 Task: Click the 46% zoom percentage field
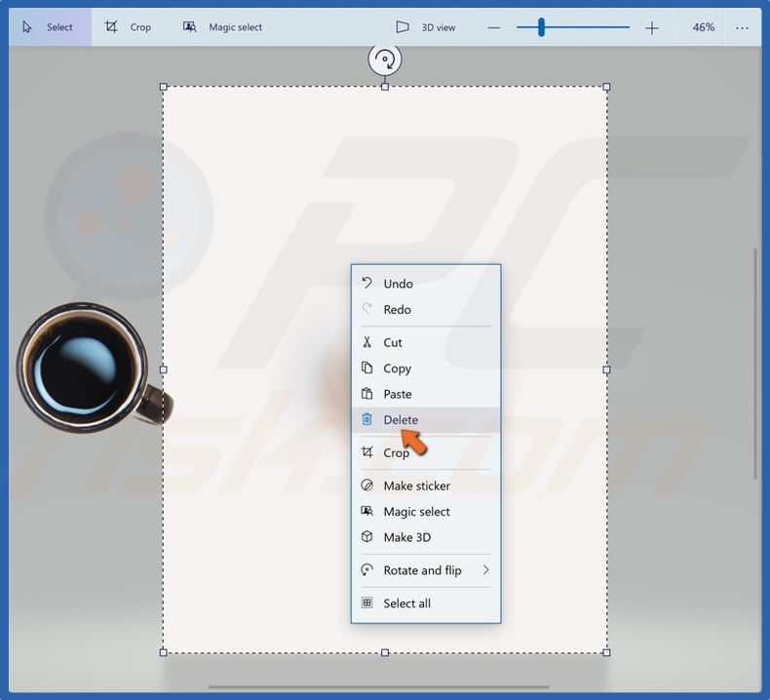pyautogui.click(x=703, y=27)
